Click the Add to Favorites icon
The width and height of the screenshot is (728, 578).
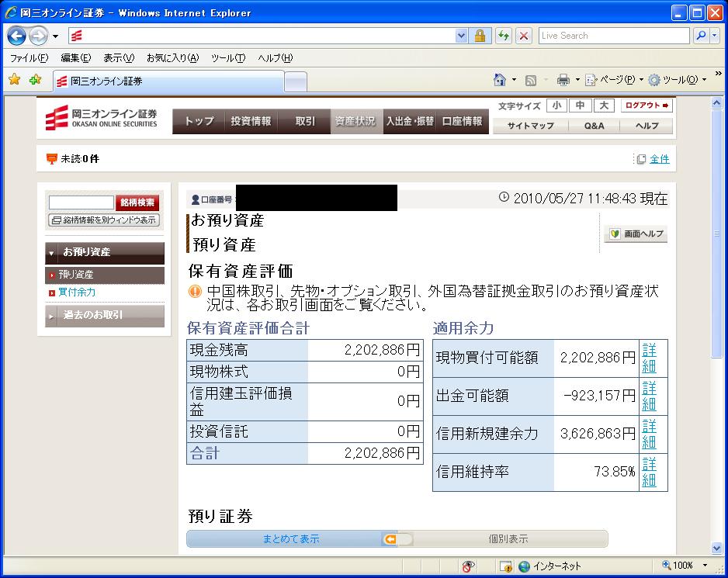tap(35, 80)
